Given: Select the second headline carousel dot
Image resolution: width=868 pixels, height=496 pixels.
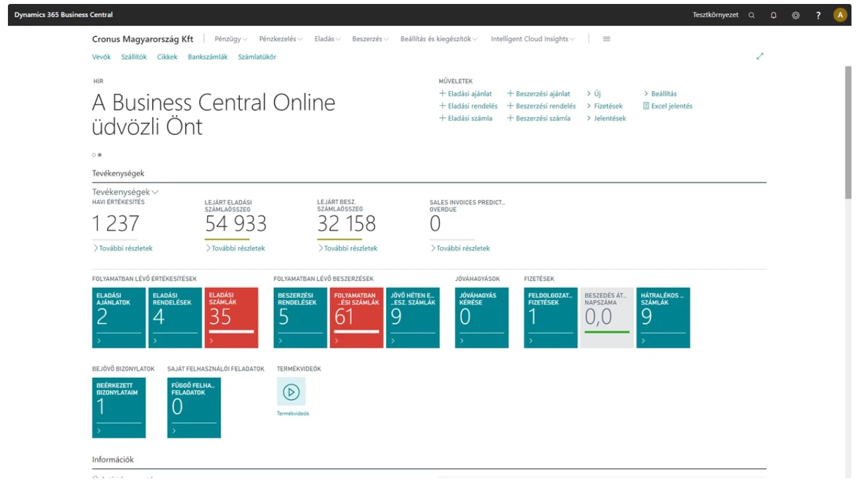Looking at the screenshot, I should coord(100,155).
